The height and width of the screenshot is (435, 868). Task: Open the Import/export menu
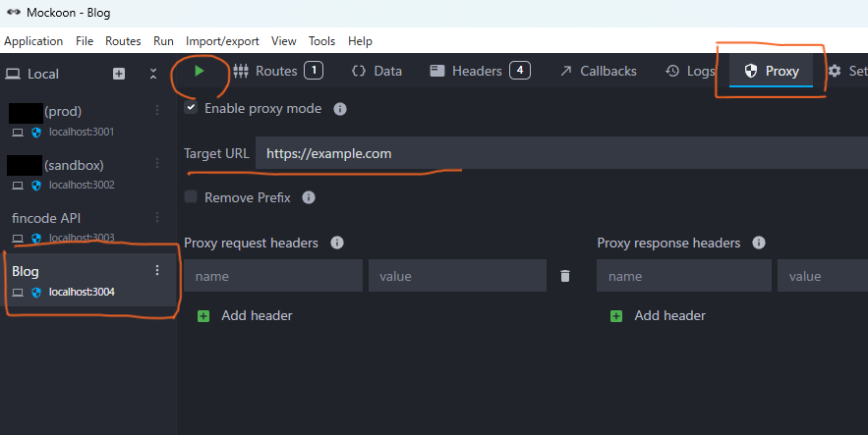(x=222, y=41)
